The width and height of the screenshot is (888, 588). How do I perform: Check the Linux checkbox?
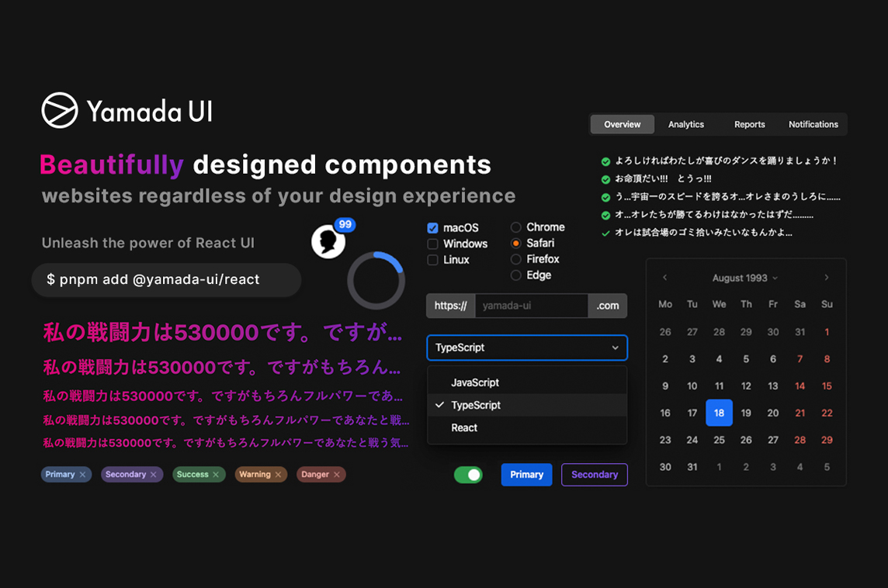[432, 260]
